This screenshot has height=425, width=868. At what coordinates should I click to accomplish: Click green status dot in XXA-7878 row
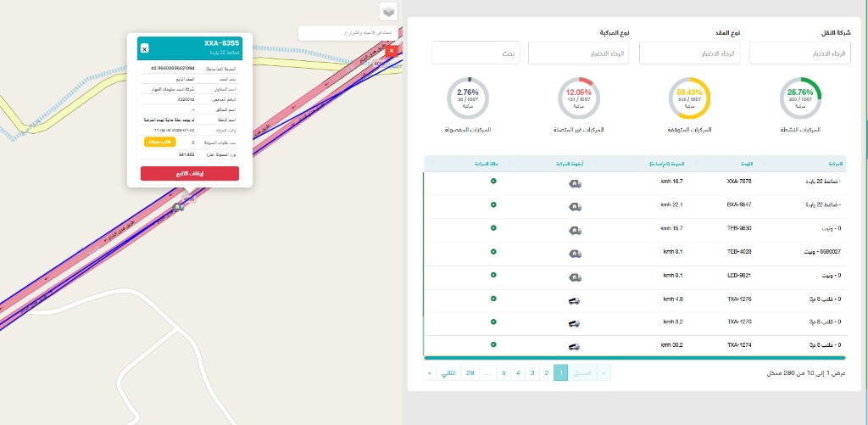click(493, 182)
